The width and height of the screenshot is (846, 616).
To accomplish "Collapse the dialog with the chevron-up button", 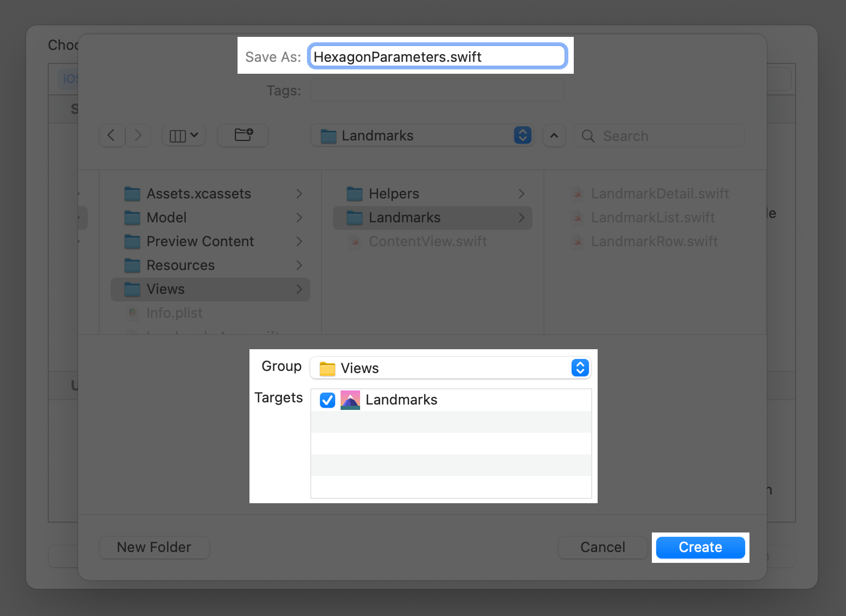I will [554, 136].
